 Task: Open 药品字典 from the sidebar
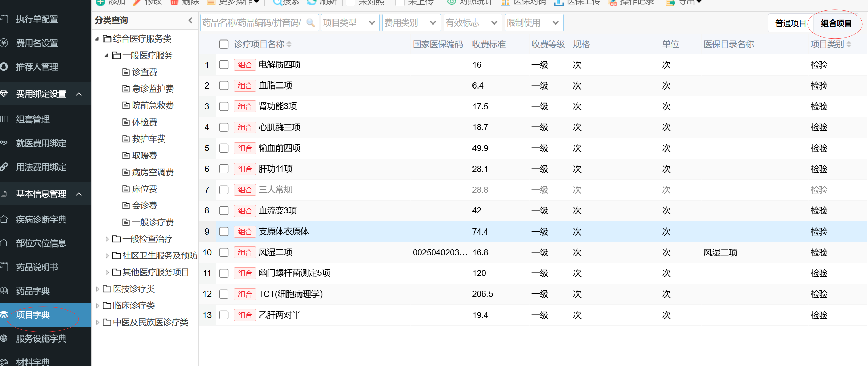[33, 291]
